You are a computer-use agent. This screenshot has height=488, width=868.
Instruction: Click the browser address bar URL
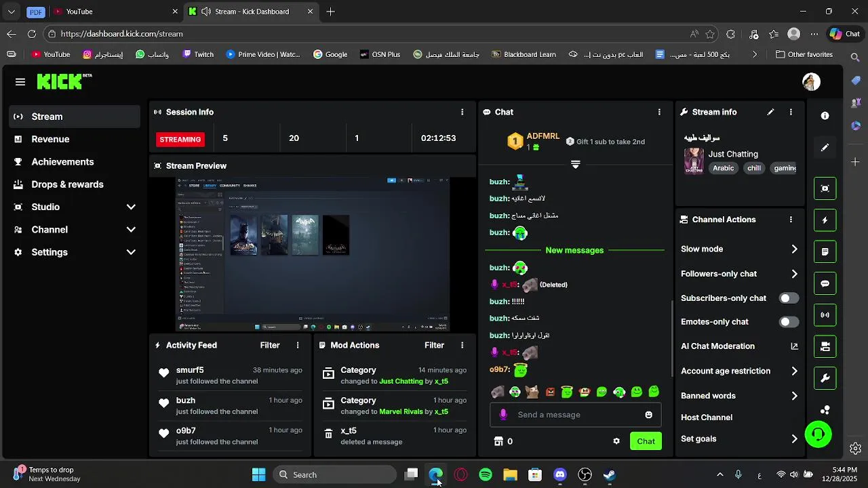(x=122, y=34)
